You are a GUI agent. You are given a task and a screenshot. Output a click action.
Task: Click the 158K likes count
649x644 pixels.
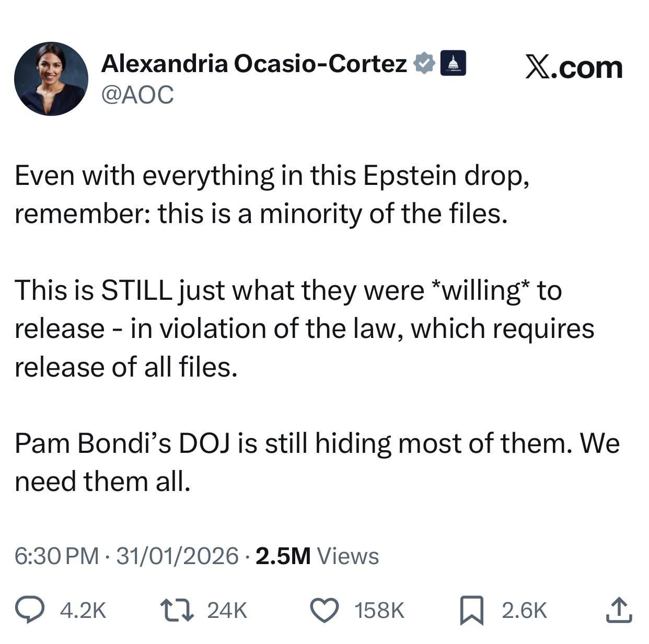pyautogui.click(x=379, y=610)
